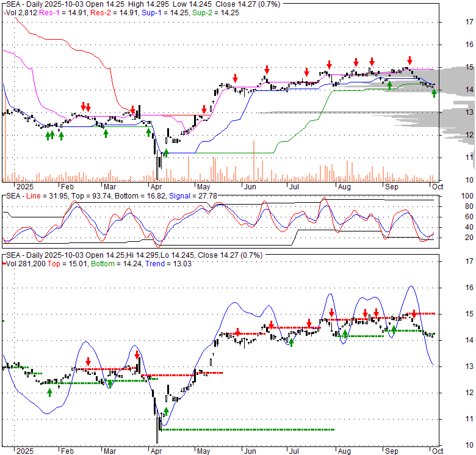Click the 60 level on the oscillator axis
This screenshot has height=455, width=476.
pos(469,217)
